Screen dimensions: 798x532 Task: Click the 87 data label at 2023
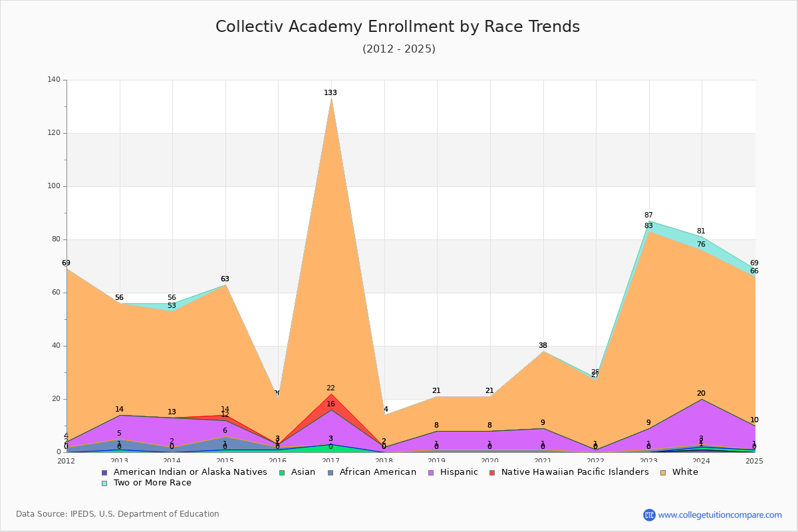click(x=648, y=215)
